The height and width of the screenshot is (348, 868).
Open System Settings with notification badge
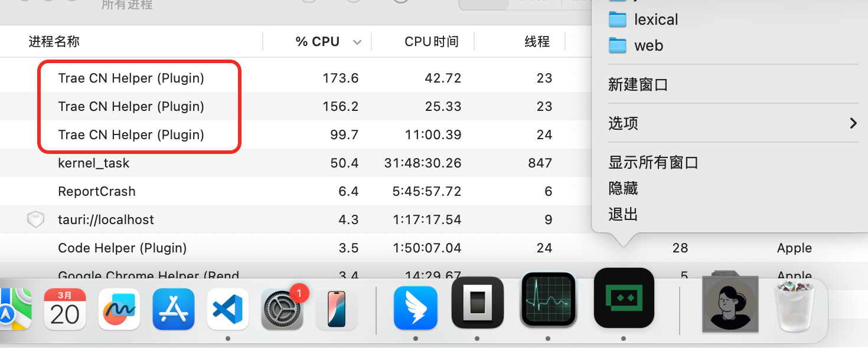pyautogui.click(x=282, y=309)
